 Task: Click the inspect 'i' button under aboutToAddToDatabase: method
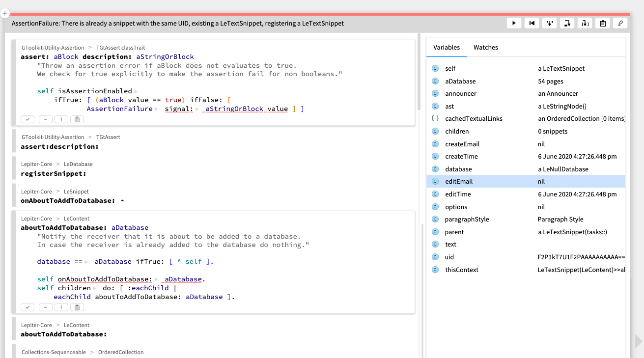coord(61,307)
